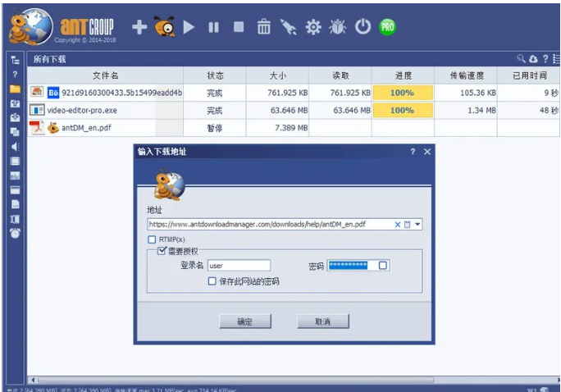Filter archives with the zipped-file sidebar icon
561x392 pixels.
coord(15,219)
